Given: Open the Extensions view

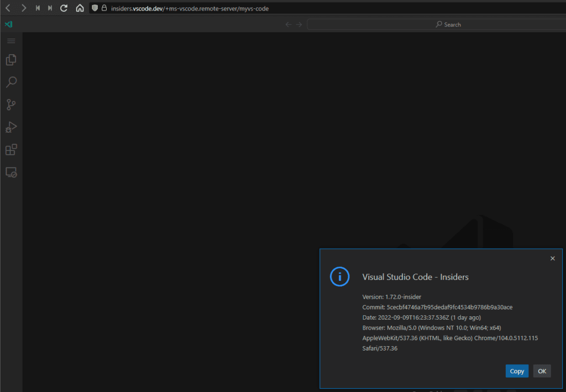Looking at the screenshot, I should click(x=11, y=149).
